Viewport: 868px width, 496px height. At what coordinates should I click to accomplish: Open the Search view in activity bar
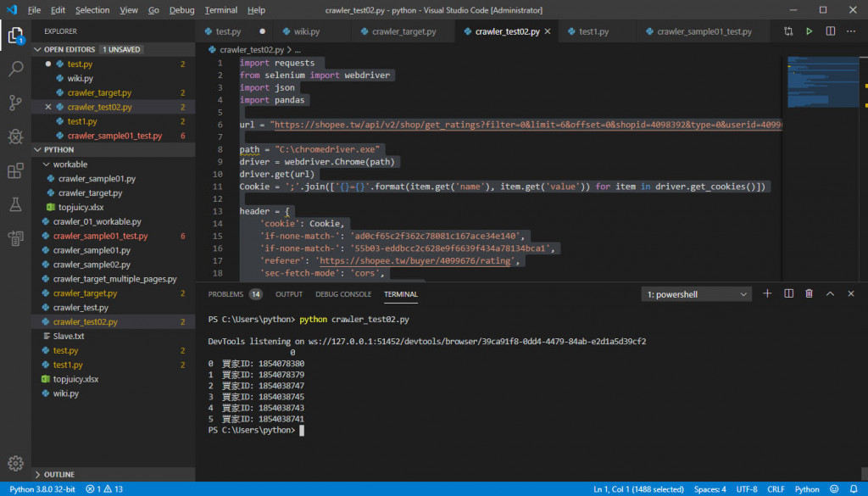coord(15,70)
